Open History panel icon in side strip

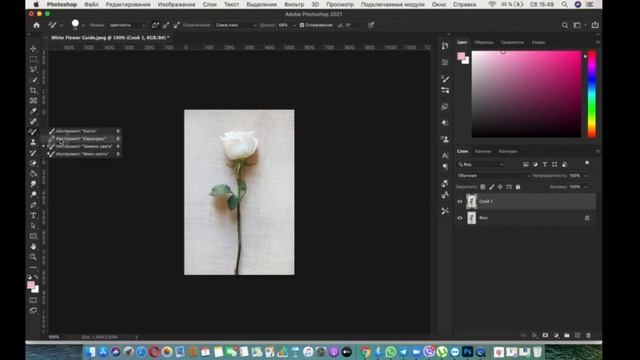coord(445,46)
